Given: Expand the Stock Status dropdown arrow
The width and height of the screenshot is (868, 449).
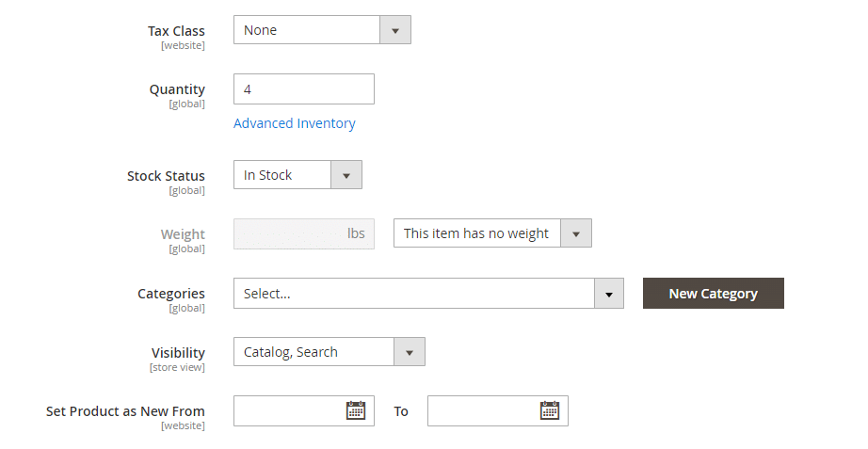Looking at the screenshot, I should pos(346,175).
